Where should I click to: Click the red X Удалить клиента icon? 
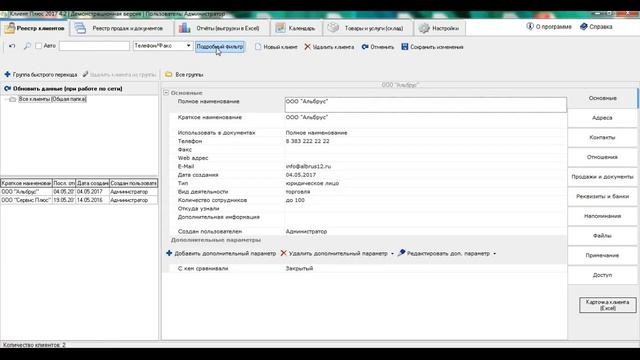307,47
